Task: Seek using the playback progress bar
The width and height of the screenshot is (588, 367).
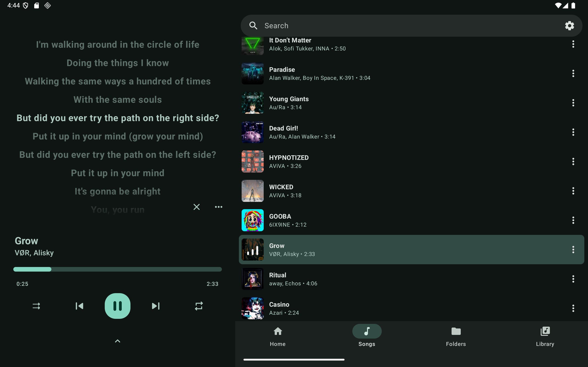Action: point(117,269)
